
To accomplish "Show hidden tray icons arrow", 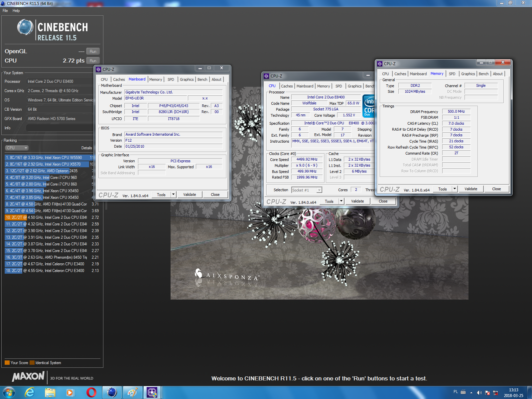I will coord(471,393).
